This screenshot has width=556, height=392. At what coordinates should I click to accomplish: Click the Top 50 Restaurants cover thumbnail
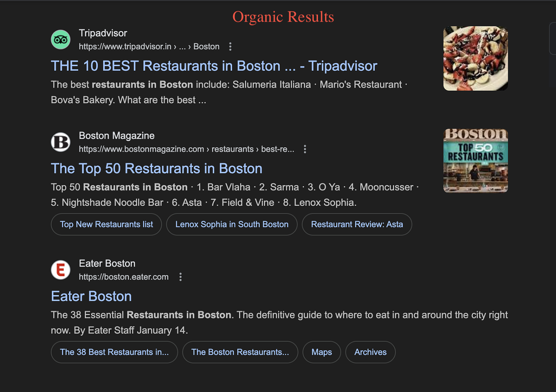coord(475,161)
